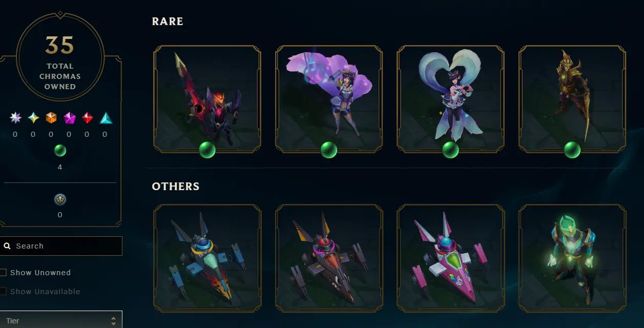Click the gray crest emblem icon
The image size is (644, 328).
[x=60, y=199]
